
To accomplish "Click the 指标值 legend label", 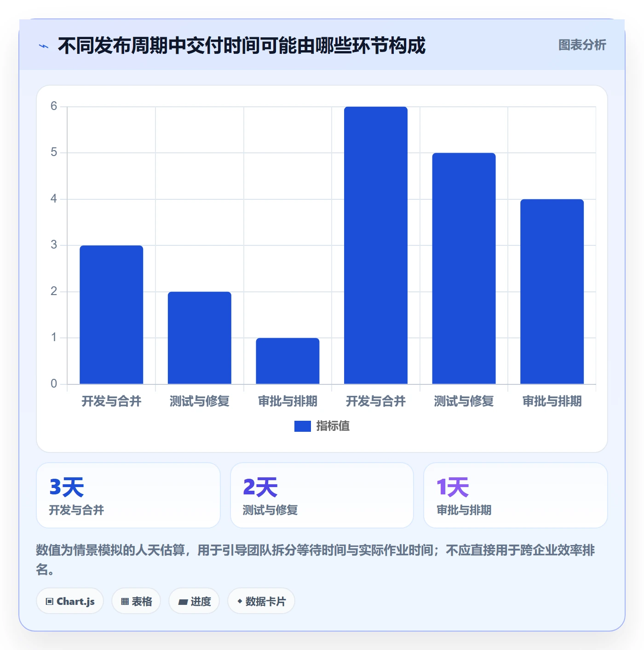I will coord(333,426).
